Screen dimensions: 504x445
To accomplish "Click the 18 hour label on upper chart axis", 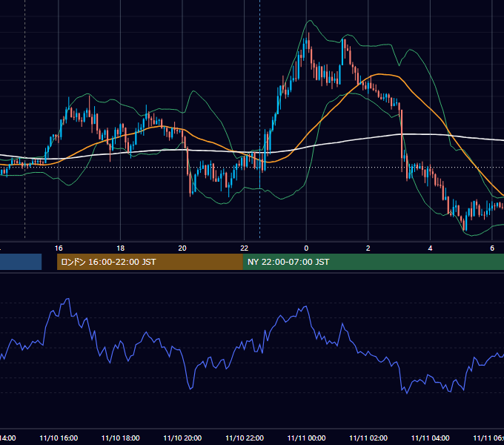I will (x=121, y=248).
